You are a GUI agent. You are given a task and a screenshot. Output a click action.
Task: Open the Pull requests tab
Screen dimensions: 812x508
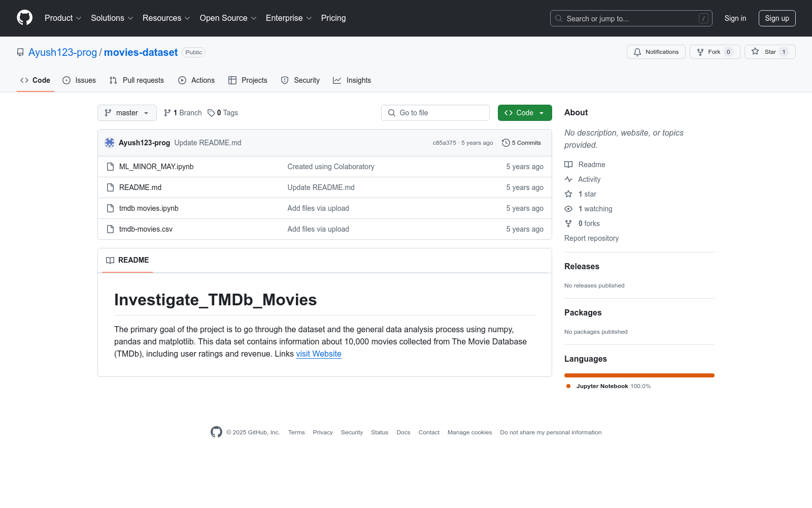(x=137, y=80)
